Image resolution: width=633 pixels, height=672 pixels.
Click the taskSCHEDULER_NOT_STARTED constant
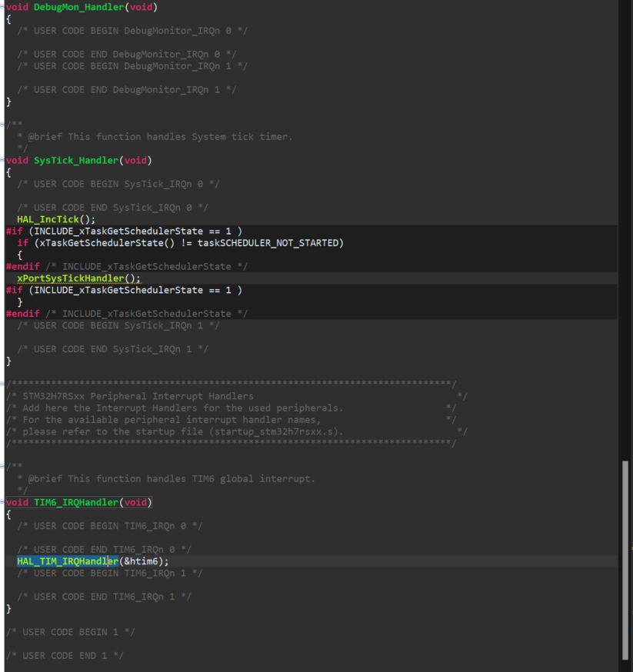268,243
